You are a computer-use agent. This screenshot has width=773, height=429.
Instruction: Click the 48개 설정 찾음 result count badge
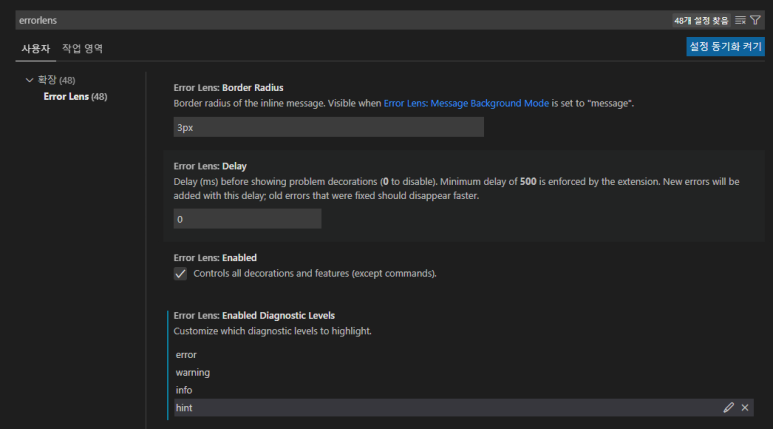click(x=701, y=20)
